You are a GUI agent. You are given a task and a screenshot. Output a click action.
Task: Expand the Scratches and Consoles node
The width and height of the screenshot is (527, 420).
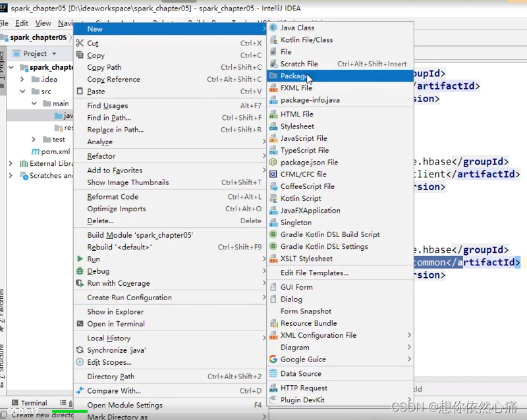[x=11, y=175]
